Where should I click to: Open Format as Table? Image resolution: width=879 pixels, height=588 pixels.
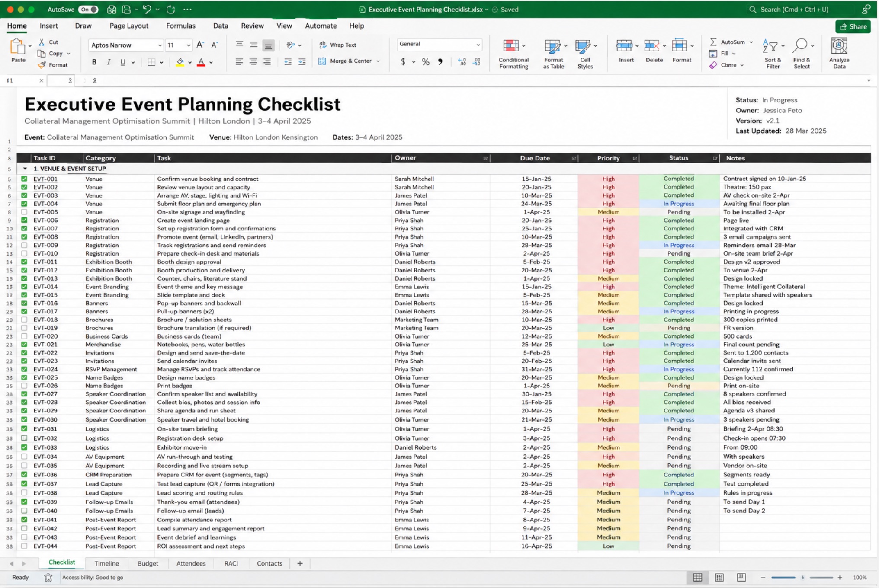coord(553,54)
